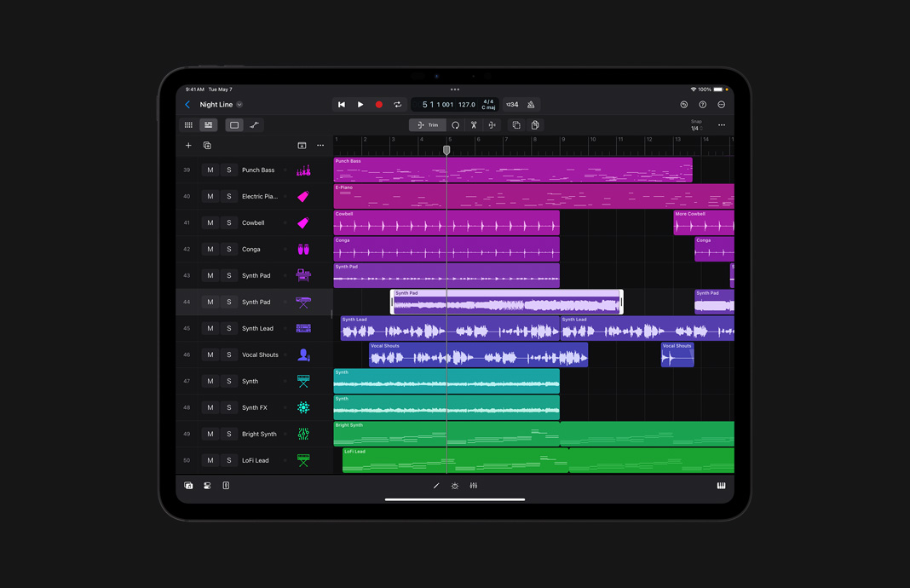Viewport: 910px width, 588px height.
Task: Move the playhead marker on the ruler
Action: pyautogui.click(x=446, y=150)
